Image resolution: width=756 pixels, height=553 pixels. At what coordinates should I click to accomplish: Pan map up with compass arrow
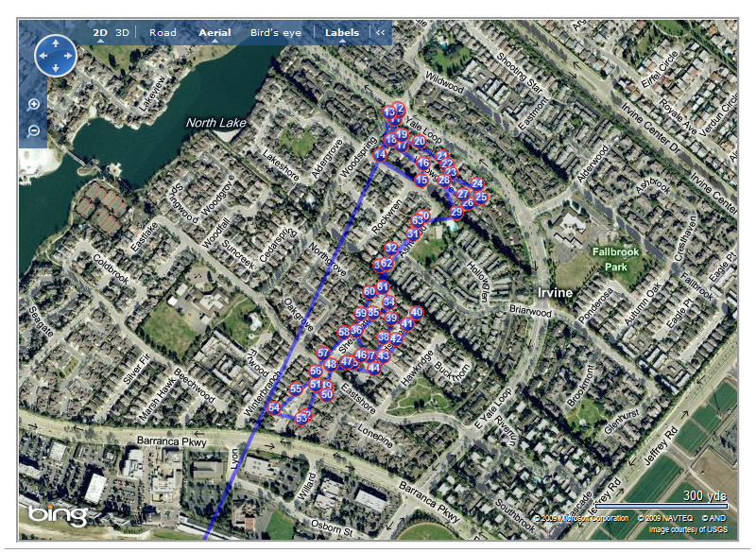pos(56,43)
